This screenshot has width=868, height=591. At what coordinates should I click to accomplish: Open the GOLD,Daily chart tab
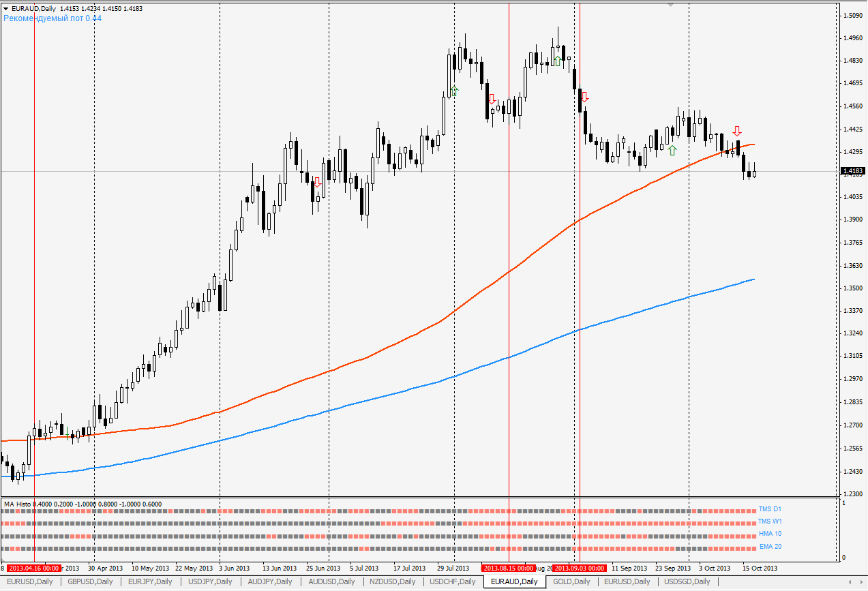571,581
